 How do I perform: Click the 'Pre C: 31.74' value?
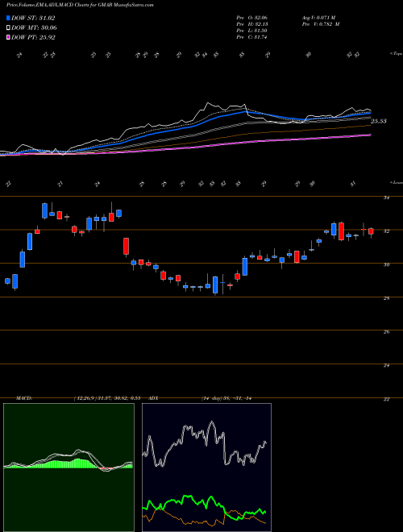click(x=252, y=37)
